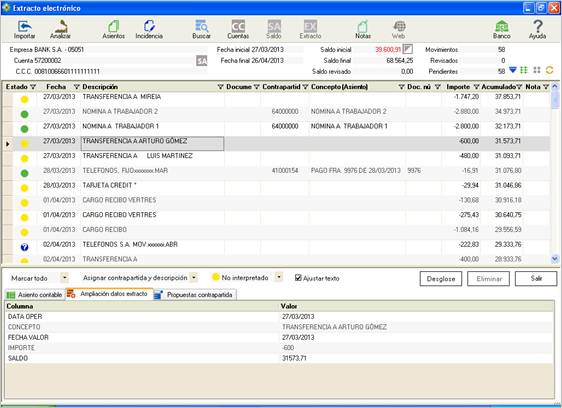The image size is (562, 408).
Task: Click the green grid icon near Pendientes
Action: coord(524,70)
